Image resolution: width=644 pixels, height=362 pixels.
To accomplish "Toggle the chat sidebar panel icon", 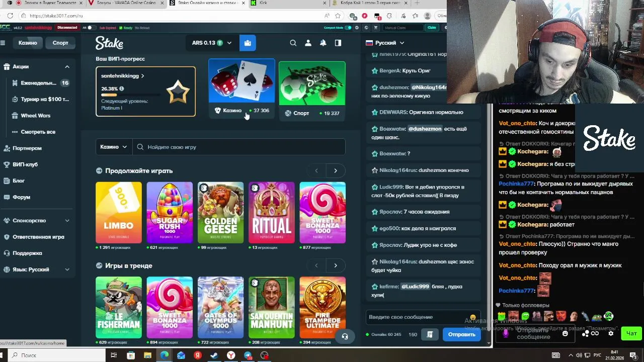I will [338, 43].
